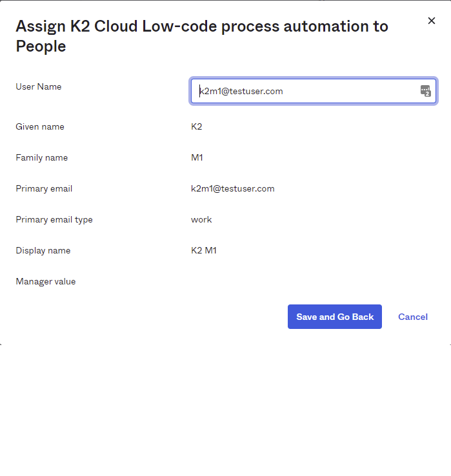This screenshot has height=476, width=451.
Task: Close the Assign dialog with the X
Action: click(x=432, y=21)
